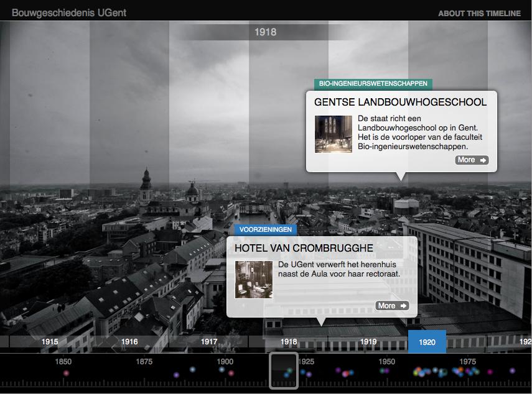Jump to year 1916 on the year band
This screenshot has height=394, width=532.
click(129, 342)
